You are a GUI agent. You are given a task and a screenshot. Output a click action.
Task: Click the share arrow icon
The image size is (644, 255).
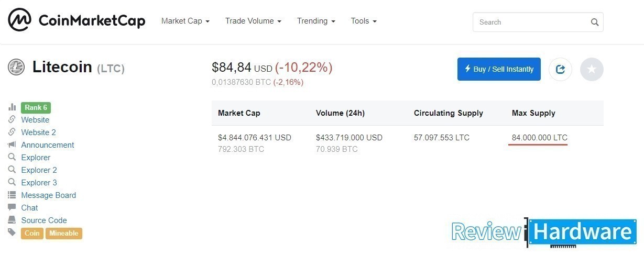click(x=560, y=69)
